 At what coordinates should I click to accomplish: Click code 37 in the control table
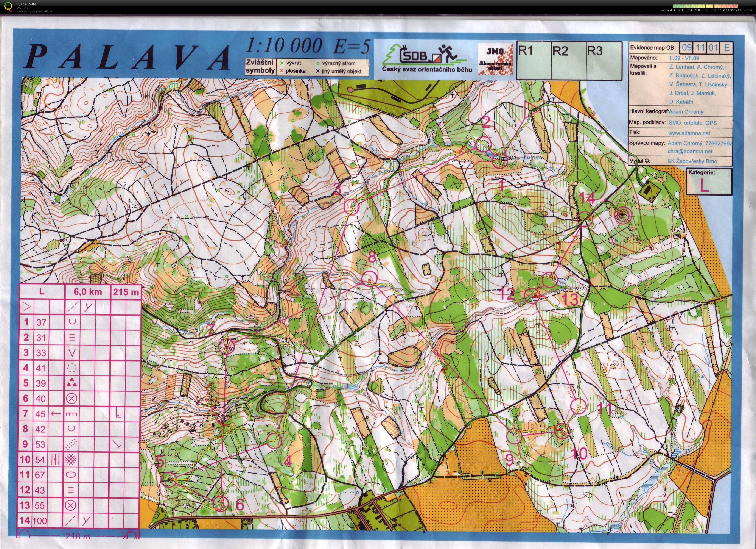click(x=41, y=322)
